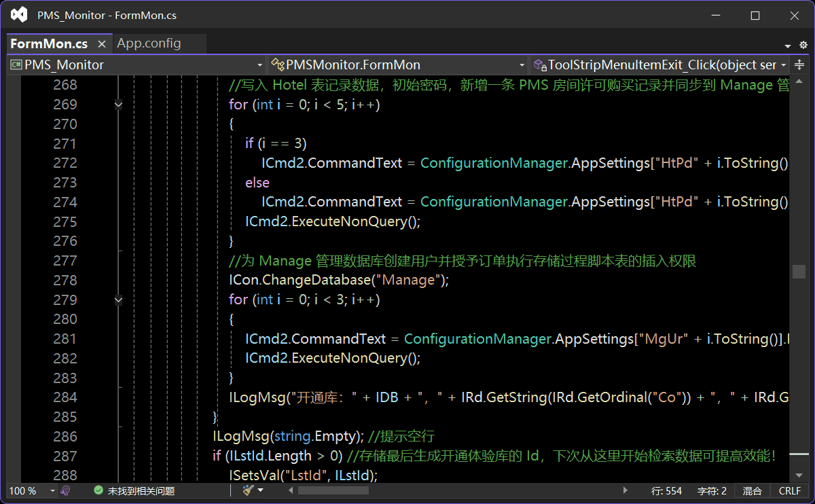This screenshot has height=504, width=815.
Task: Click the Visual Studio logo icon
Action: click(19, 15)
